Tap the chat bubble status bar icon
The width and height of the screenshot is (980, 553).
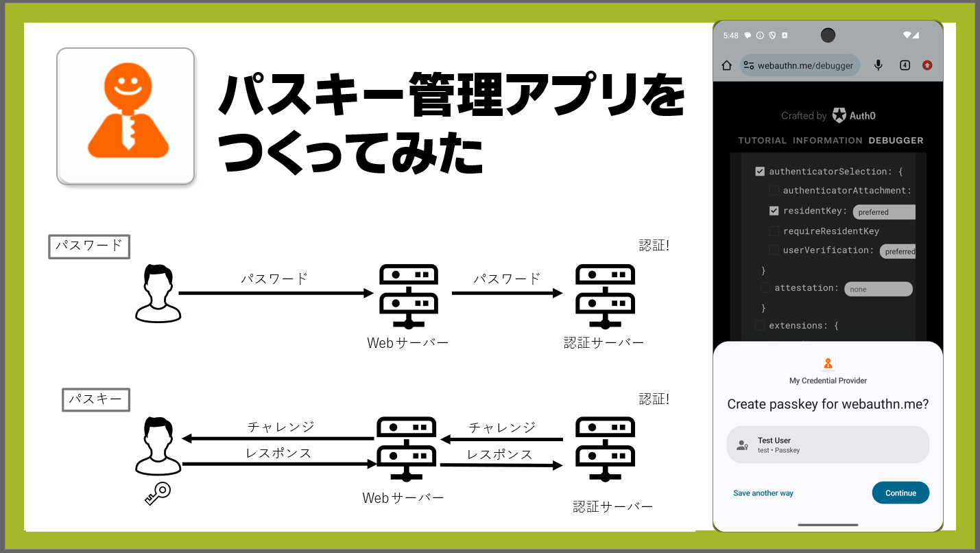[x=748, y=35]
